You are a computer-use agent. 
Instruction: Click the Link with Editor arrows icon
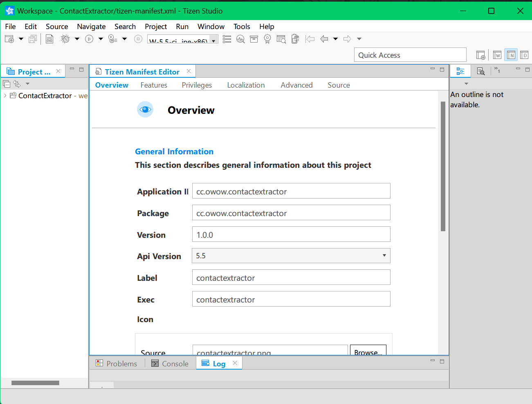(x=17, y=84)
